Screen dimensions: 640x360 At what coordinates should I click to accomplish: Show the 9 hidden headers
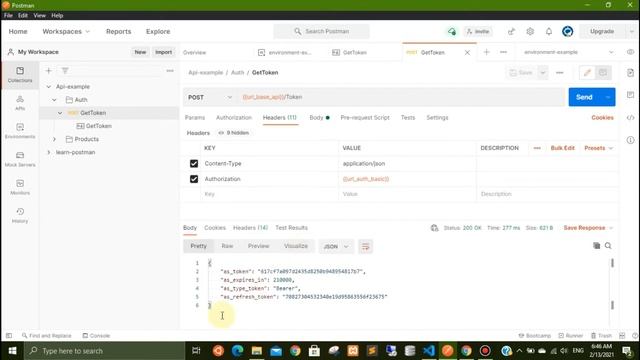coord(233,133)
